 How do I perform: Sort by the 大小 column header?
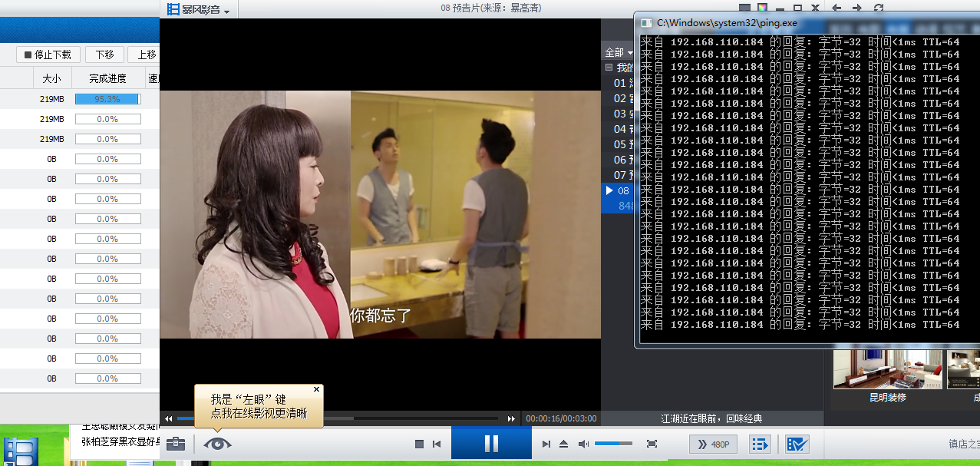(x=51, y=78)
